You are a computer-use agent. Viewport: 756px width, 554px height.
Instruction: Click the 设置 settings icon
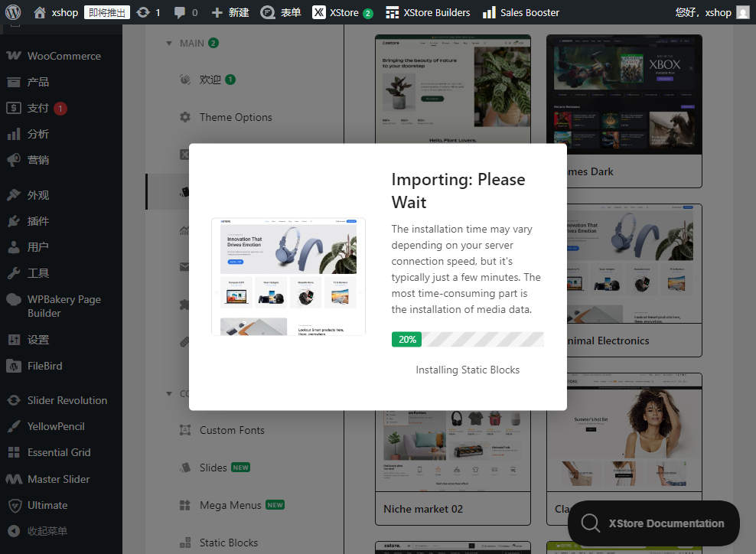coord(14,340)
